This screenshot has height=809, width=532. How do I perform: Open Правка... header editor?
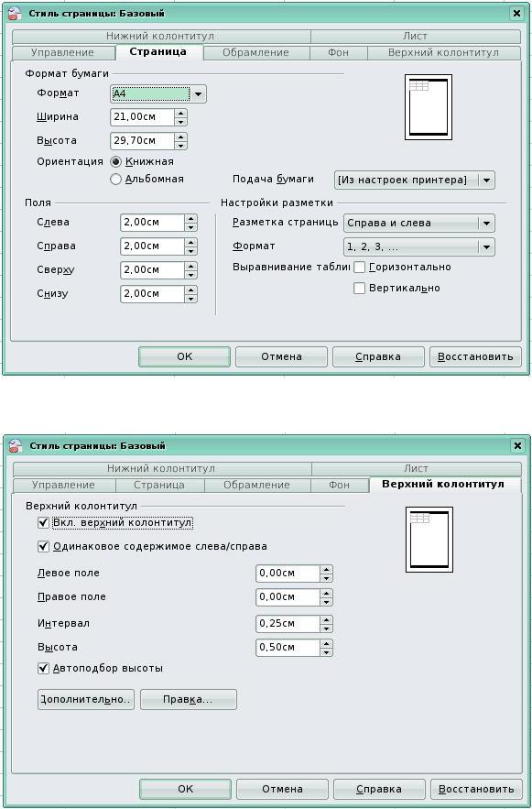pyautogui.click(x=189, y=700)
